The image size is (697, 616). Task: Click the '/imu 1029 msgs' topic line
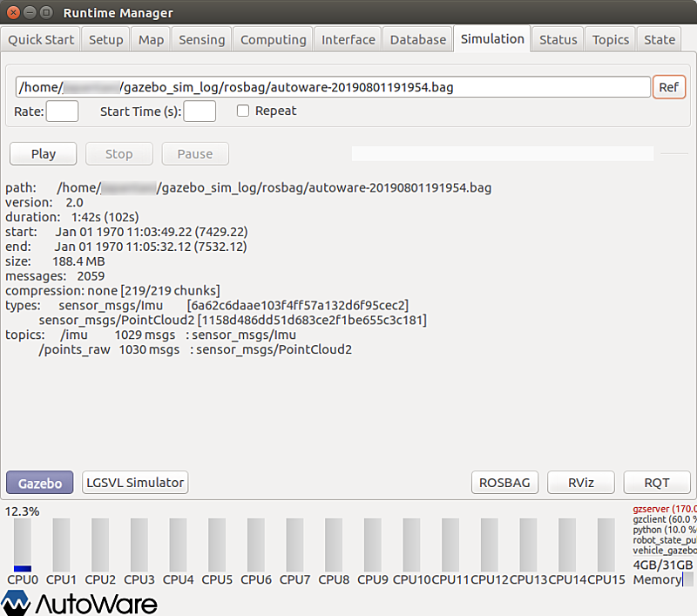(x=179, y=335)
